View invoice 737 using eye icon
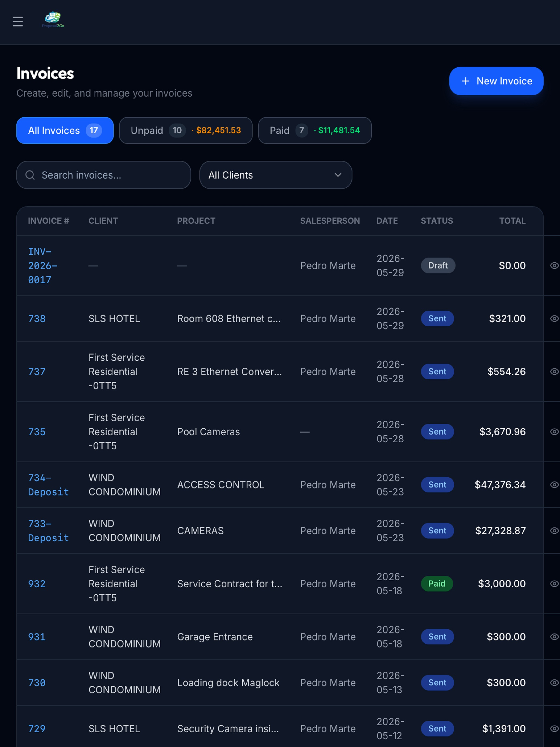 [x=554, y=372]
